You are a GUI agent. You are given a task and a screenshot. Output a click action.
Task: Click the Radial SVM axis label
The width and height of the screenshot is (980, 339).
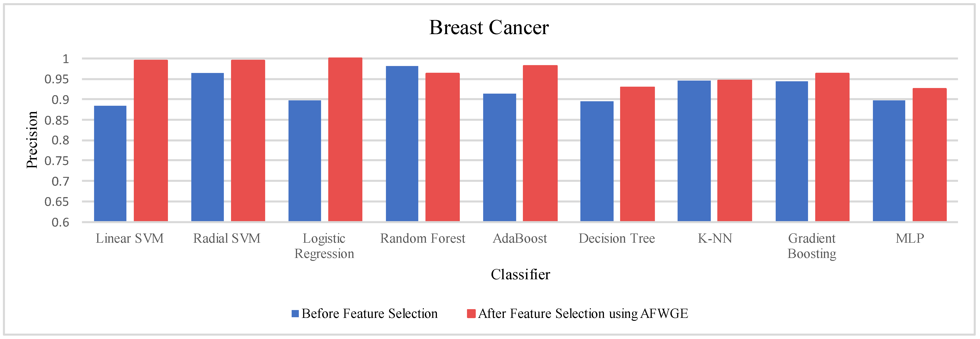[227, 239]
